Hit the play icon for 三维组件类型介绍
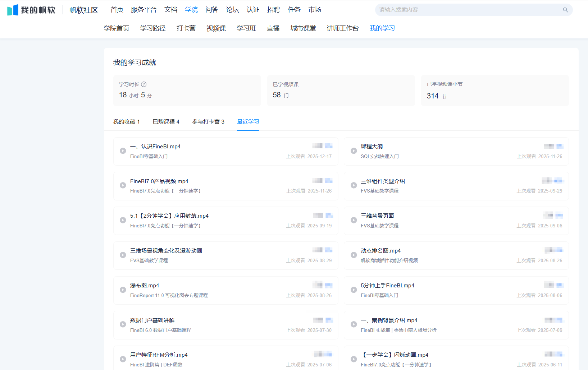The width and height of the screenshot is (588, 370). (354, 185)
